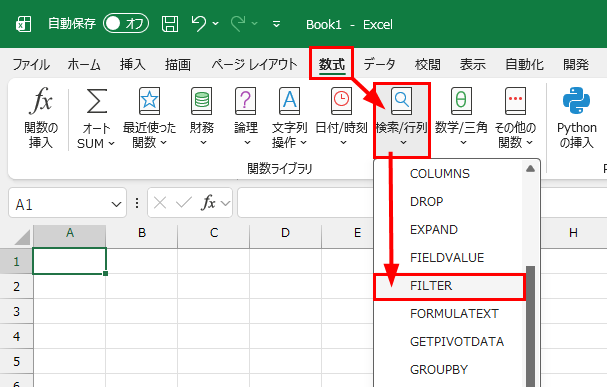Viewport: 607px width, 387px height.
Task: Select row 4 header
Action: tap(16, 336)
